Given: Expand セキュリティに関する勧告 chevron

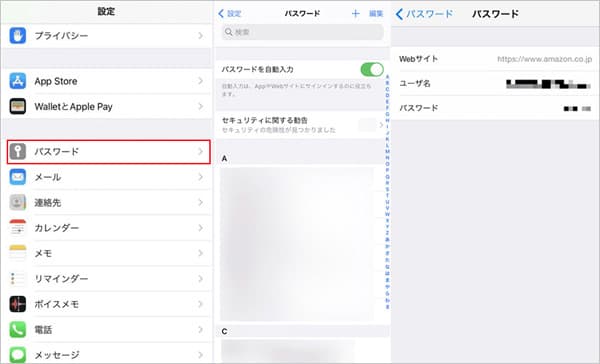Looking at the screenshot, I should 381,125.
